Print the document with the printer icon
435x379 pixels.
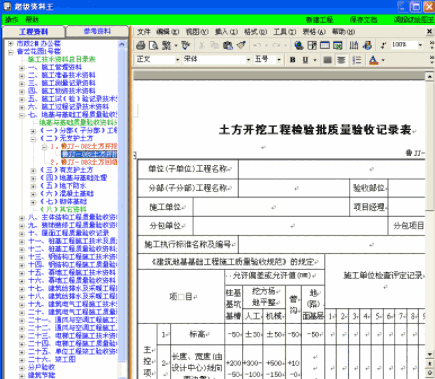[x=141, y=45]
